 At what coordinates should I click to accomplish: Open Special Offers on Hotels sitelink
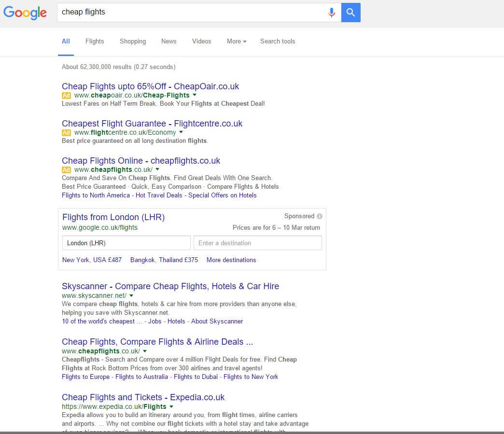223,195
